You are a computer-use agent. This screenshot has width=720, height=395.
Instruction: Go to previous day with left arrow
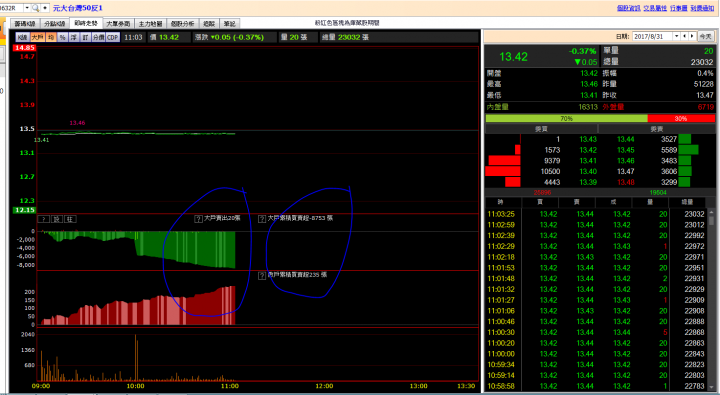point(684,36)
